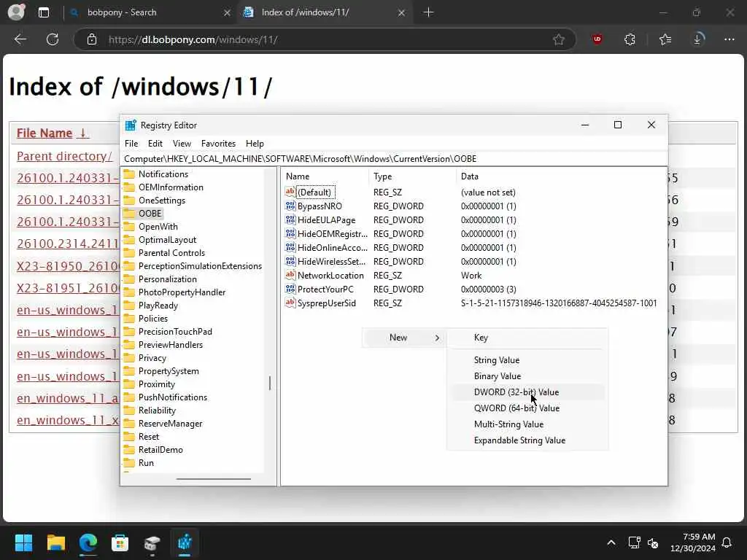This screenshot has height=560, width=747.
Task: Open the 26100.2314.2411 file link
Action: point(68,244)
